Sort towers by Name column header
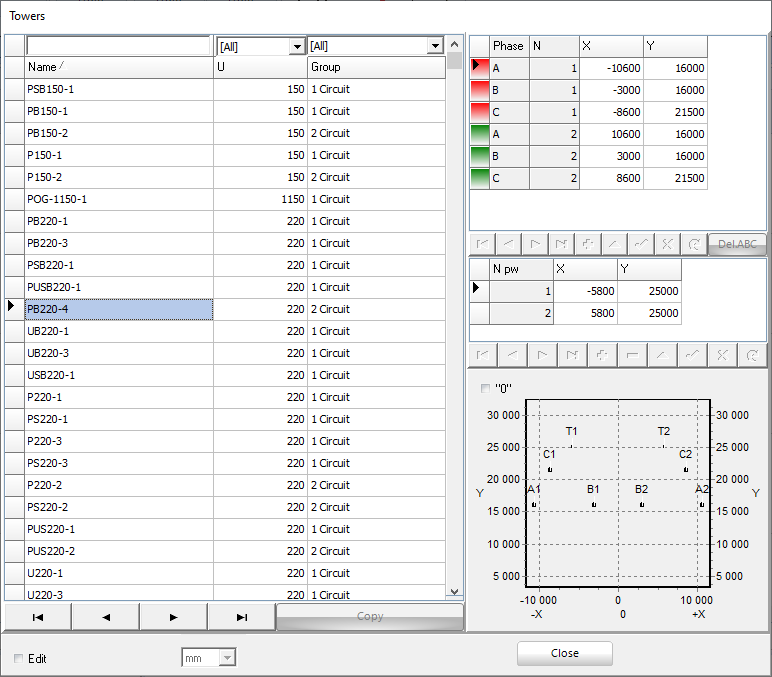This screenshot has width=772, height=677. pos(118,67)
